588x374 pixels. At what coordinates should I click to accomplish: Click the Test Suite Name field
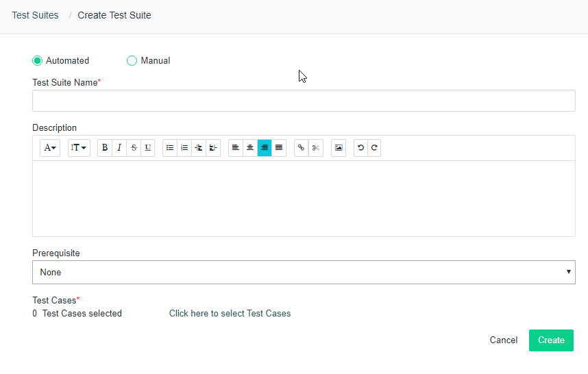coord(304,101)
